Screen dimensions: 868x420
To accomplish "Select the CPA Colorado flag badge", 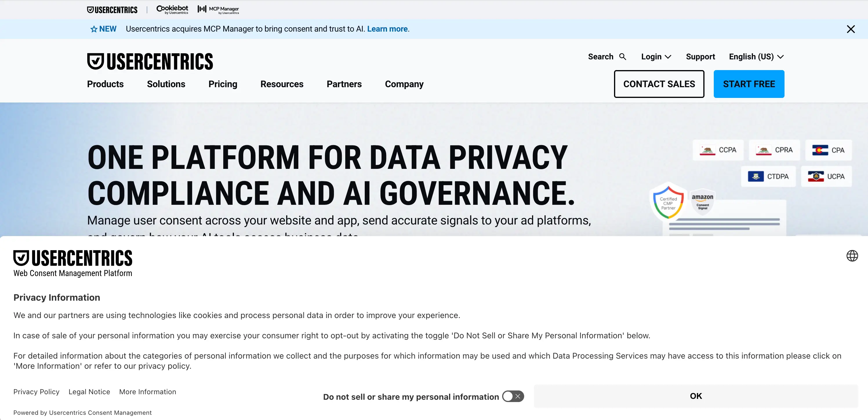I will click(828, 150).
